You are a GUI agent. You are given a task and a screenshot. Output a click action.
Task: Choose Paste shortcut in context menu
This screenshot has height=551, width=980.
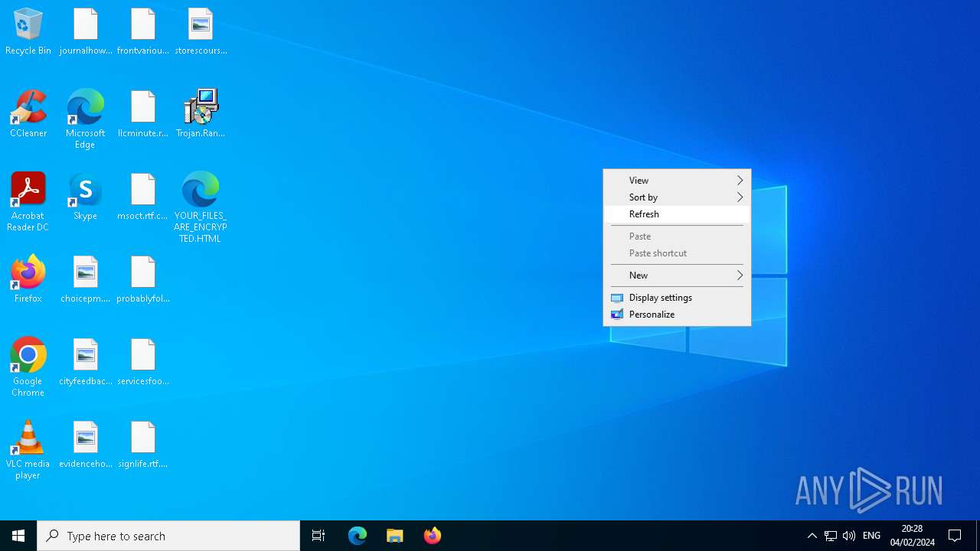(x=677, y=253)
